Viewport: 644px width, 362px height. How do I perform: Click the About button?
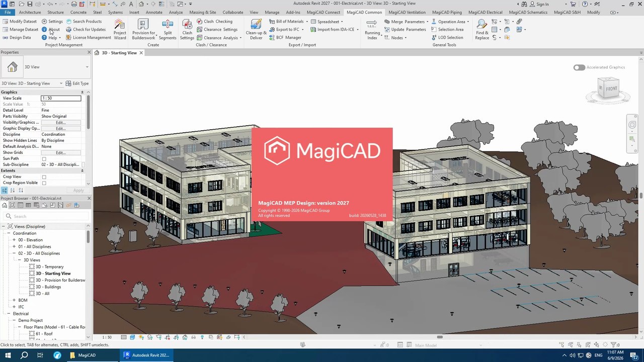click(51, 30)
